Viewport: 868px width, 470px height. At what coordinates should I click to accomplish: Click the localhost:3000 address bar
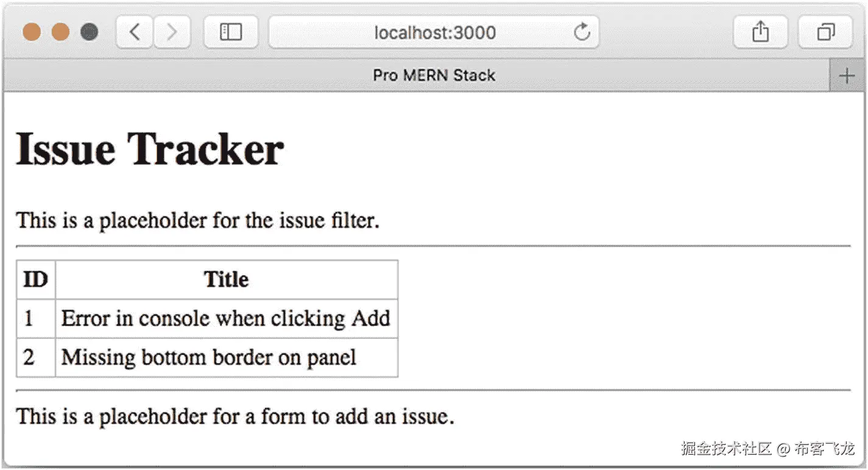coord(434,32)
